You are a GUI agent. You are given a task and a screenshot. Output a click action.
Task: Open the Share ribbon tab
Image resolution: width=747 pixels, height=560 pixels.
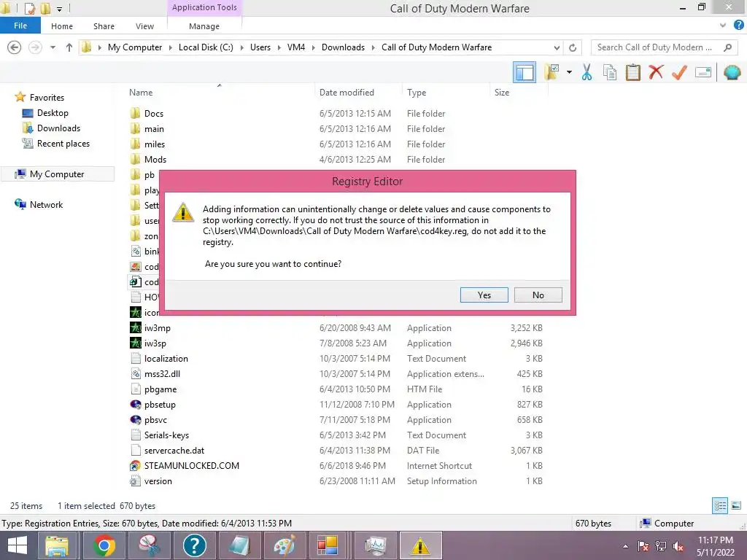(104, 26)
